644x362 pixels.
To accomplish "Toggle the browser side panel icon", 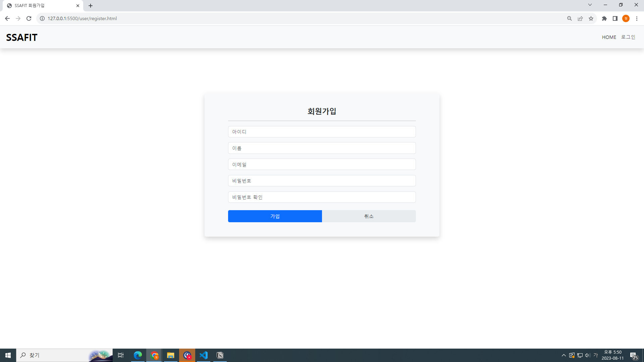I will (615, 18).
